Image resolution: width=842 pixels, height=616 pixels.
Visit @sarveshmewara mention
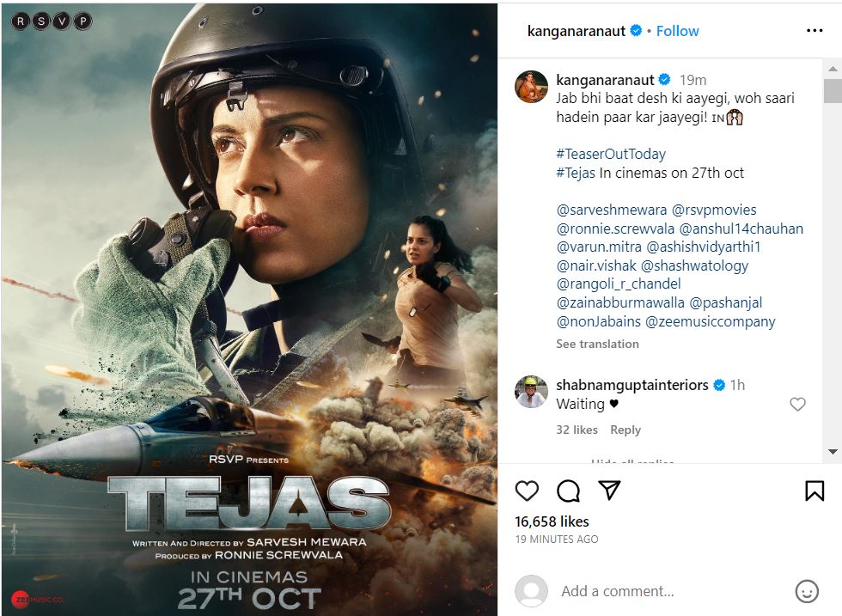612,210
